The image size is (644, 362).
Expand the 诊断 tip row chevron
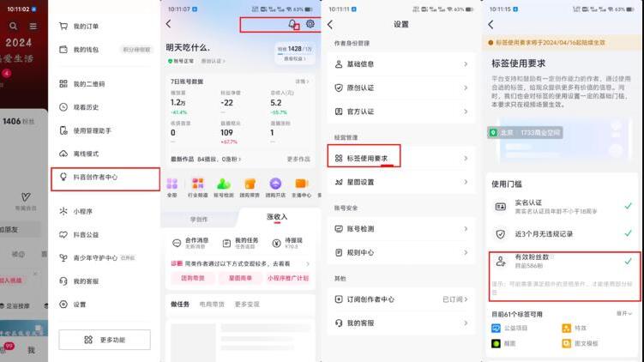(x=308, y=263)
